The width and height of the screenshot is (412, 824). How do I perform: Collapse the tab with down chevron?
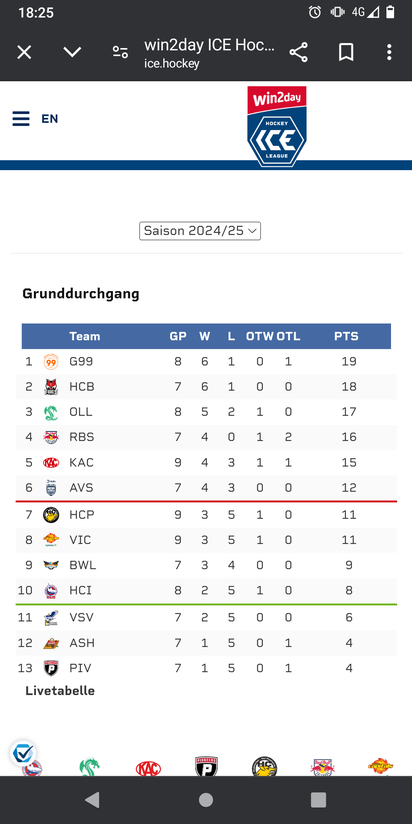[x=72, y=52]
